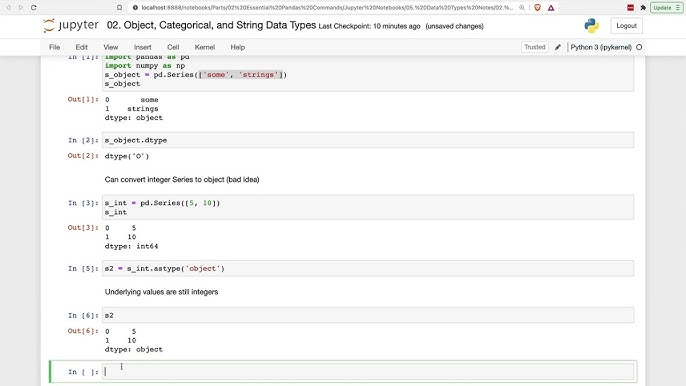The height and width of the screenshot is (386, 686).
Task: Toggle the Trusted notebook indicator
Action: 535,47
